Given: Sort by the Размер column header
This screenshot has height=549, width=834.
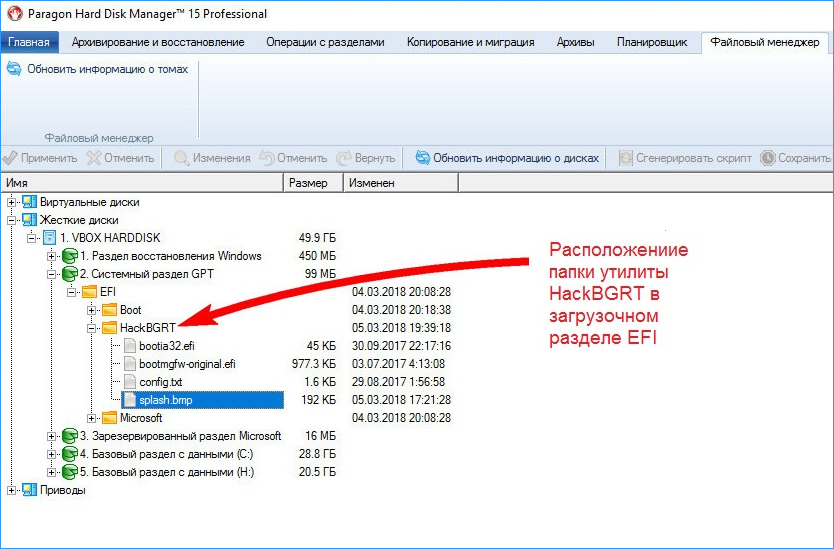Looking at the screenshot, I should click(x=314, y=183).
